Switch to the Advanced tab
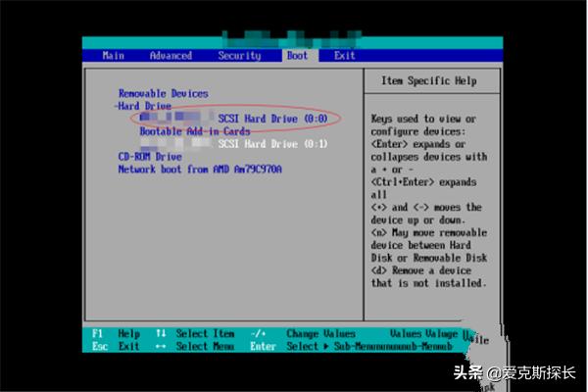Screen dimensions: 588x392 point(171,56)
